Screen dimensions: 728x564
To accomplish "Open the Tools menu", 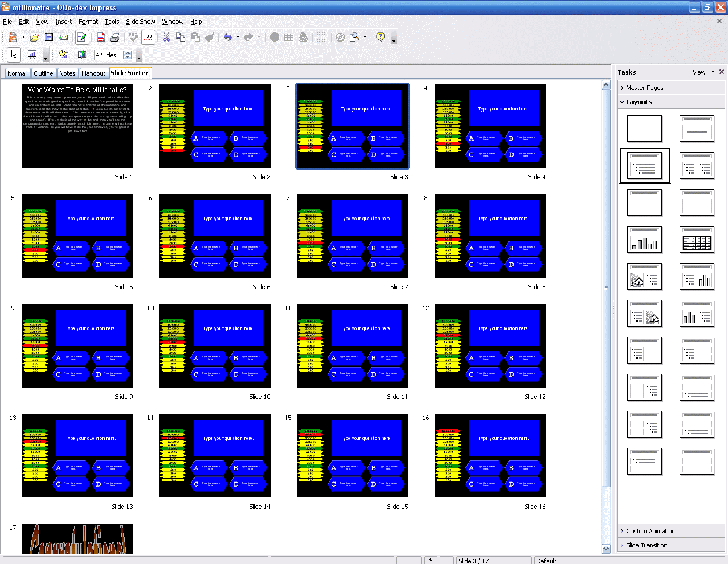I will (x=112, y=22).
